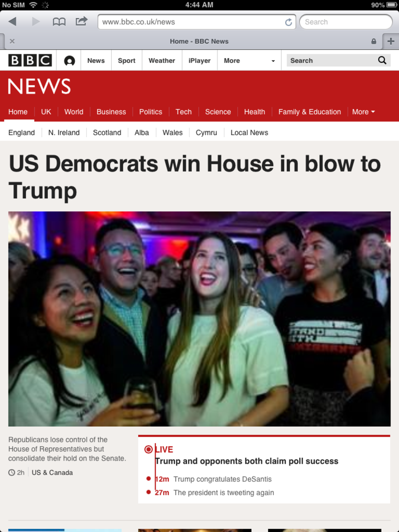Open the bookmarks book icon

coord(59,22)
